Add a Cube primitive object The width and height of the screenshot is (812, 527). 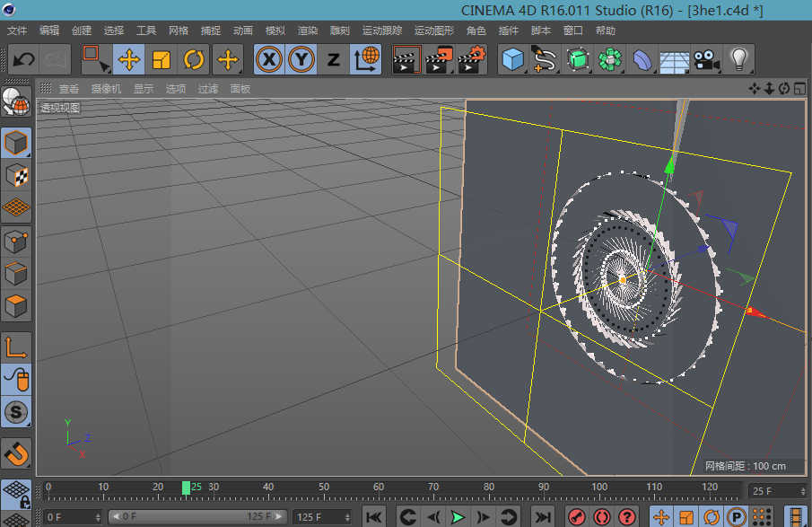click(x=512, y=60)
